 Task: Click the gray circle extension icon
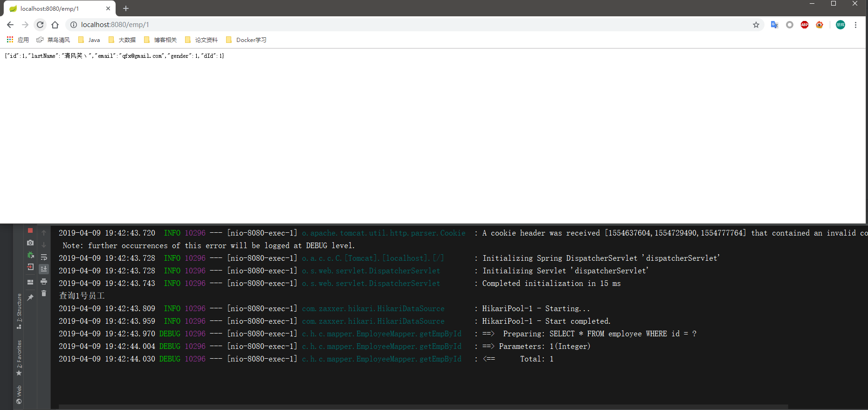790,25
